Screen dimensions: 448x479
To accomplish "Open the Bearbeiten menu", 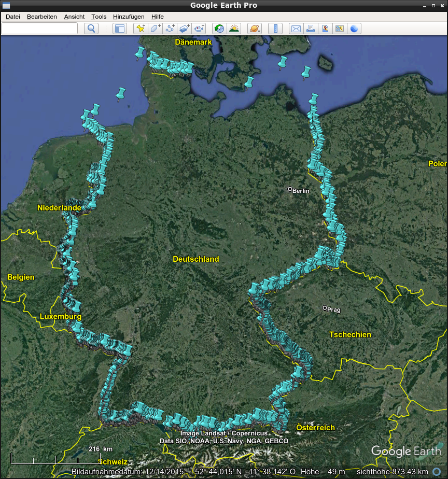I will pyautogui.click(x=42, y=17).
